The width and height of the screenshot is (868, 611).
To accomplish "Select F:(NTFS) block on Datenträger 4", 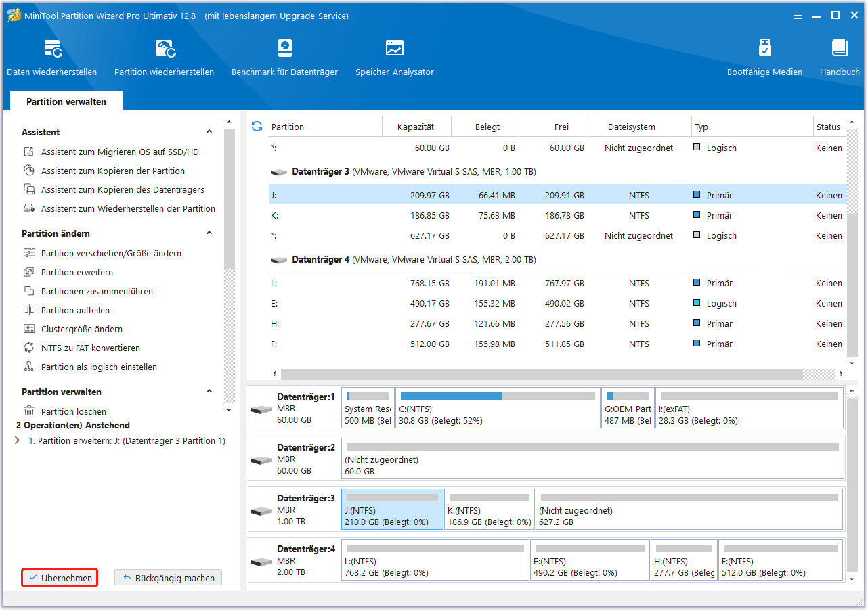I will (x=781, y=560).
